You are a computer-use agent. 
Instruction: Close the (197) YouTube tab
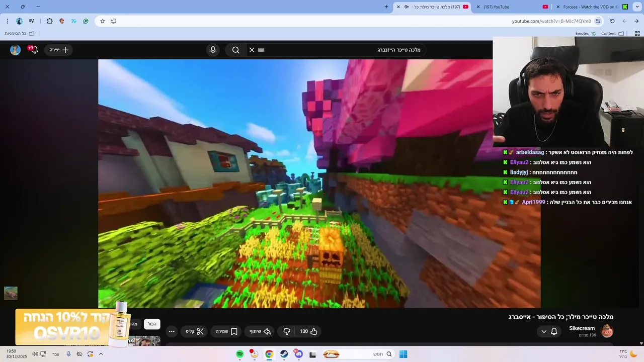pyautogui.click(x=477, y=7)
